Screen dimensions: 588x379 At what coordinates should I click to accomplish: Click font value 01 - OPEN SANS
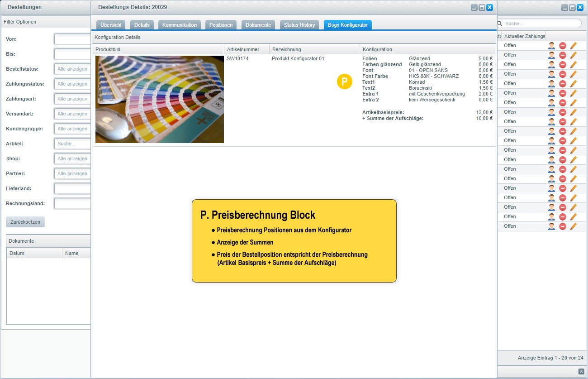(427, 70)
